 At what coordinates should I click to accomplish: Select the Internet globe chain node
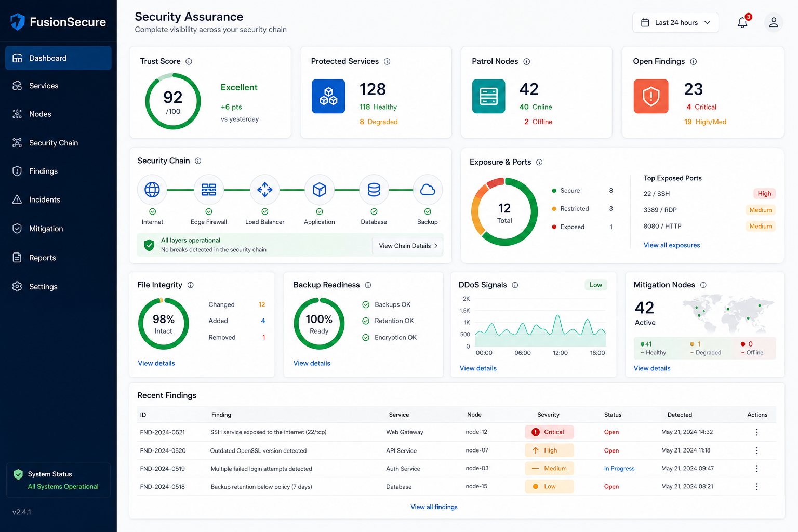pos(152,190)
